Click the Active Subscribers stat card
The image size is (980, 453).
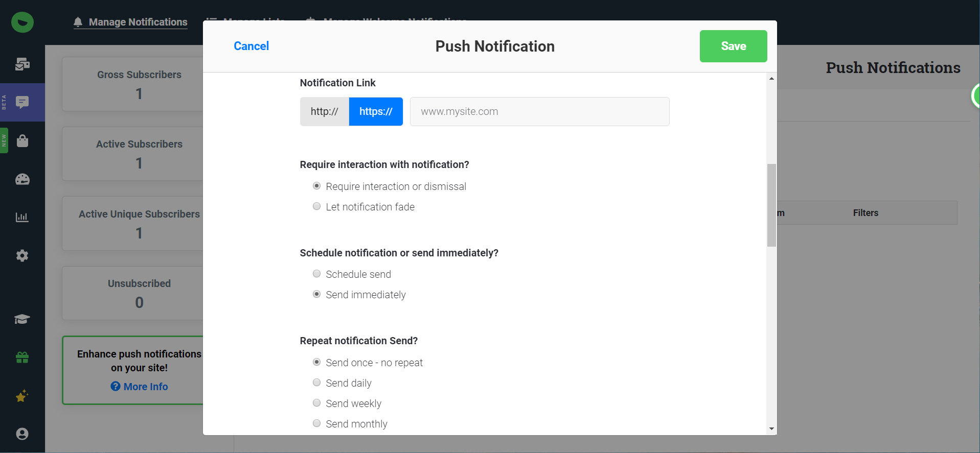pos(133,154)
